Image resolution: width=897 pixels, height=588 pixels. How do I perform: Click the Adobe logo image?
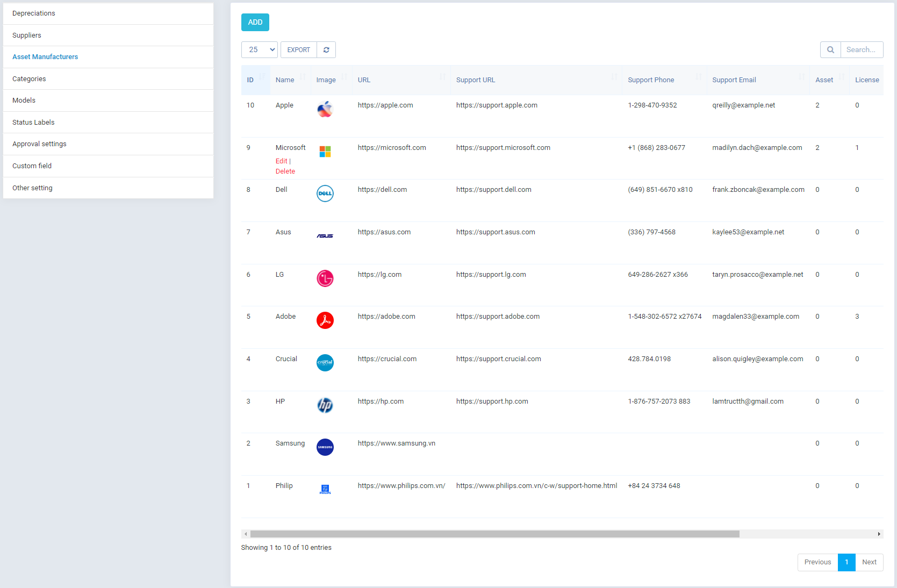click(325, 320)
